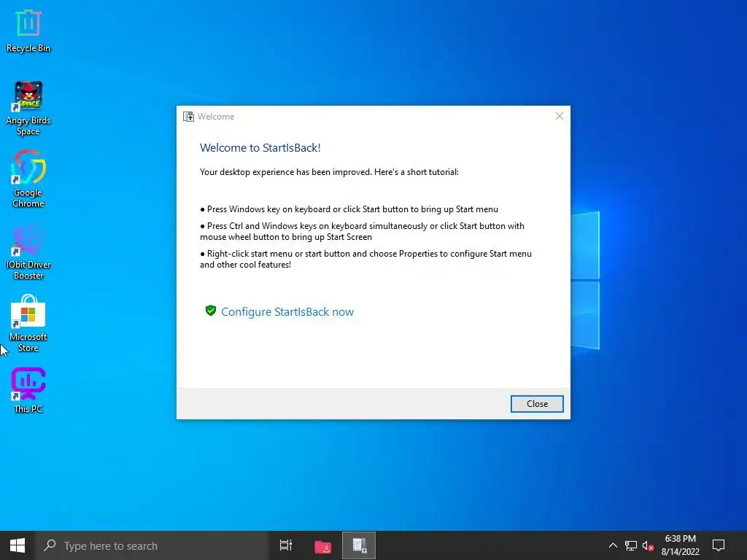The image size is (747, 560).
Task: Select the IObit Driver Booster shortcut
Action: (x=28, y=252)
